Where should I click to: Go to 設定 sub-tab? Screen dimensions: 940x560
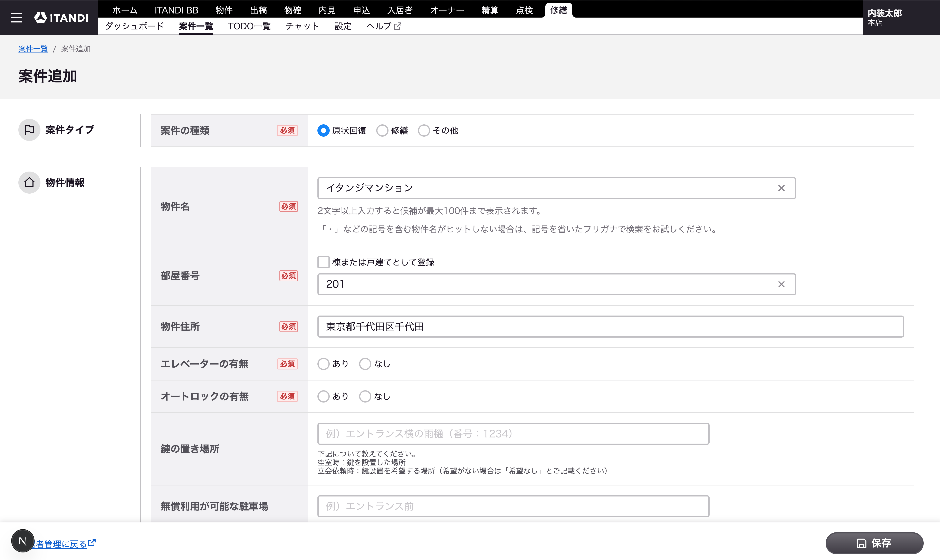(x=343, y=26)
